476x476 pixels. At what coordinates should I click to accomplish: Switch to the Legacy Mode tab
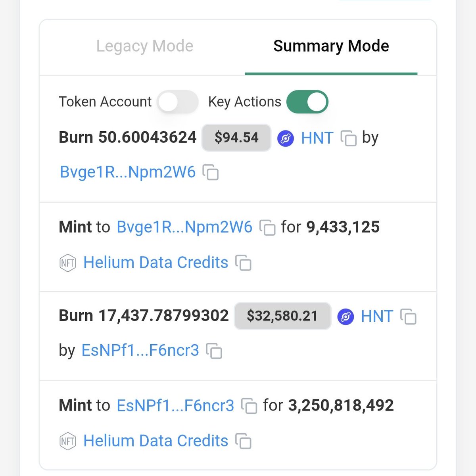145,46
